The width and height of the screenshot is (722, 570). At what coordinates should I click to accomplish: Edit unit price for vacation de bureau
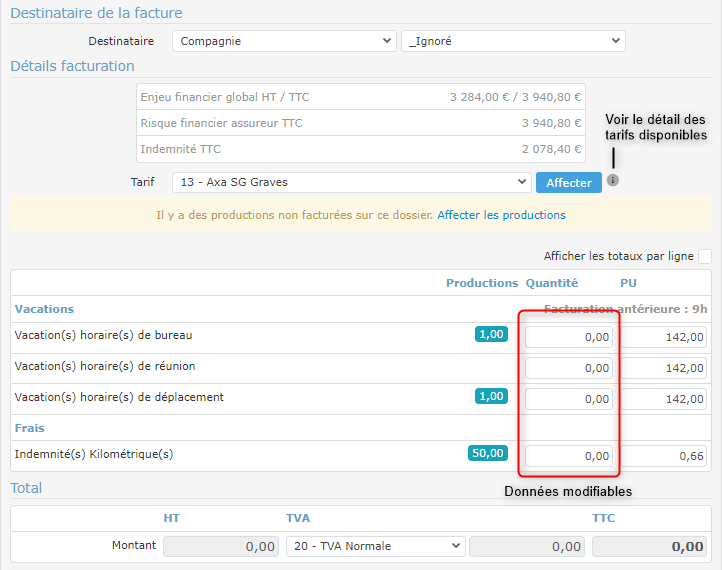coord(668,338)
